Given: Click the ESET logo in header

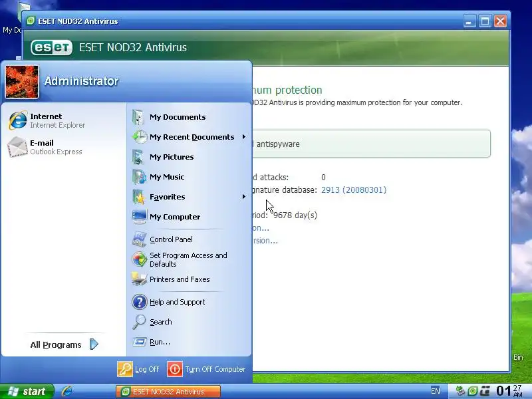Looking at the screenshot, I should [52, 47].
